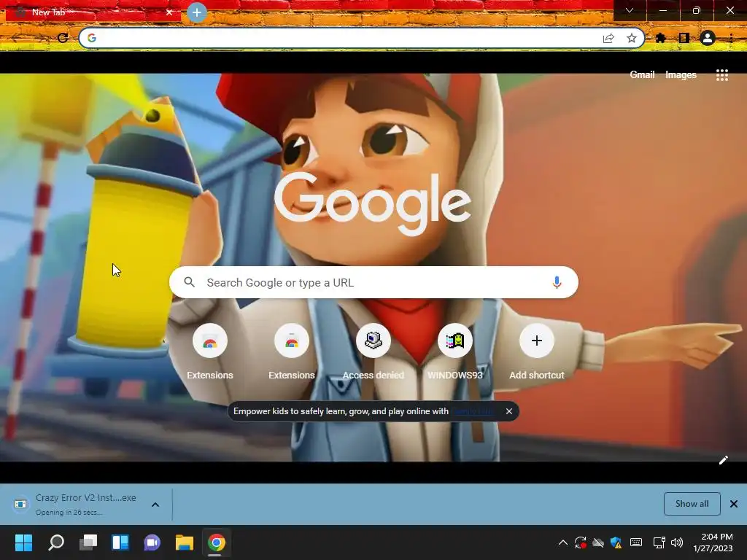The height and width of the screenshot is (560, 747).
Task: Click the OneDrive cloud tray icon
Action: point(598,542)
